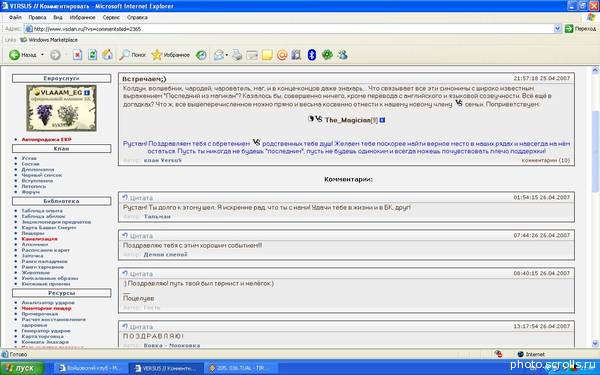The width and height of the screenshot is (600, 375).
Task: Stop page loading with the red X icon
Action: point(78,55)
